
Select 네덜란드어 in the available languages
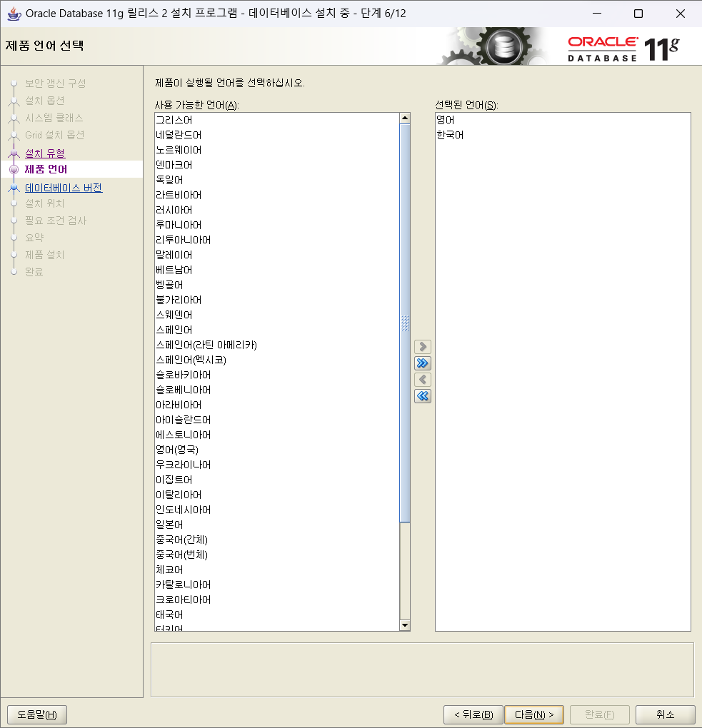point(277,135)
